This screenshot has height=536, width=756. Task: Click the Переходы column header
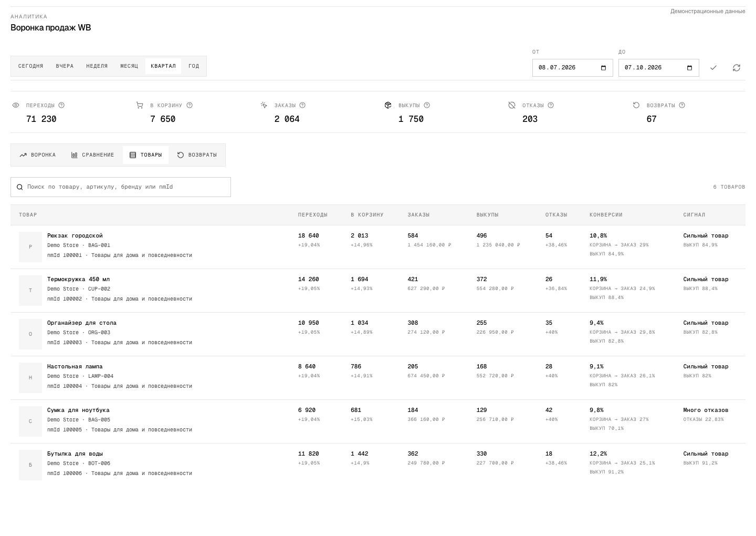[313, 215]
